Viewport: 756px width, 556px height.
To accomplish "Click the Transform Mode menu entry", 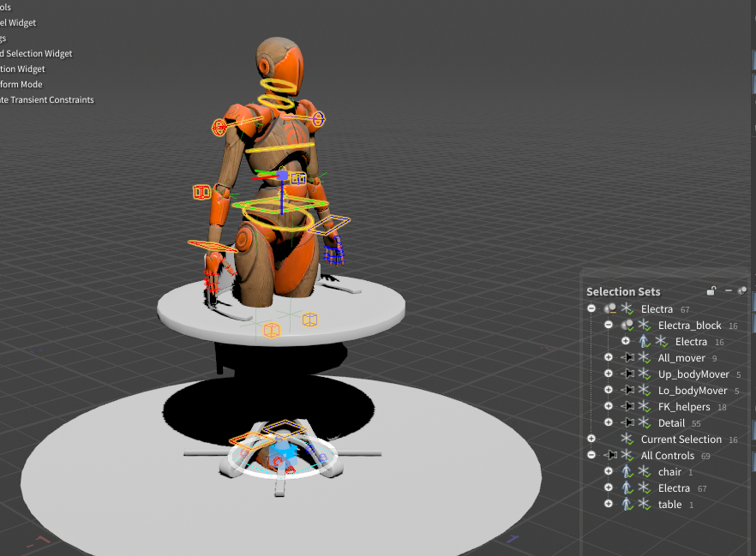I will tap(21, 84).
